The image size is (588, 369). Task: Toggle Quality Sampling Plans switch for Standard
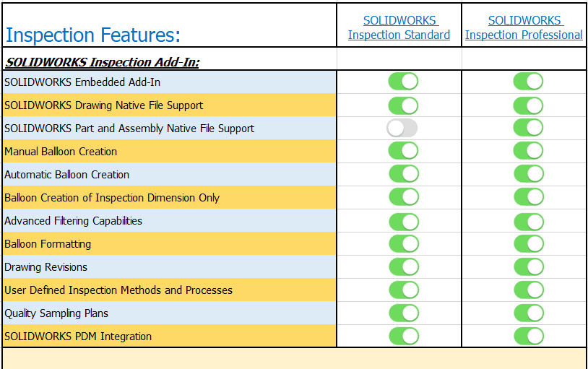[x=404, y=313]
